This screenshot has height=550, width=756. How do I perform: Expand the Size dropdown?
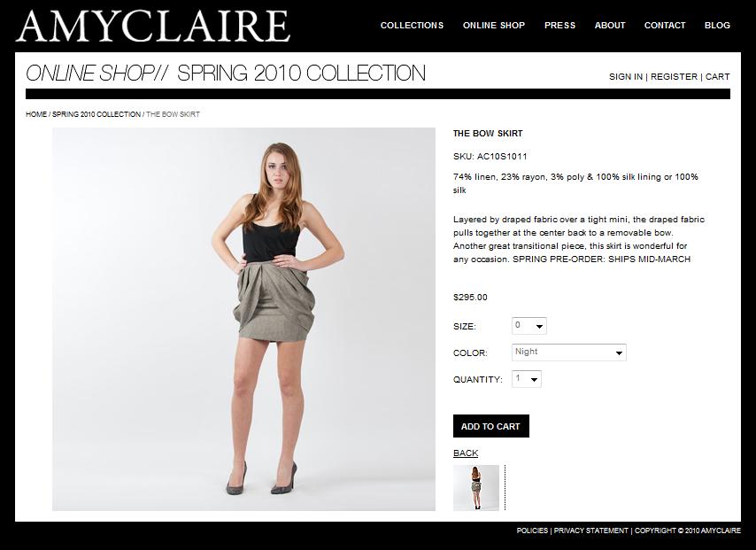point(528,326)
